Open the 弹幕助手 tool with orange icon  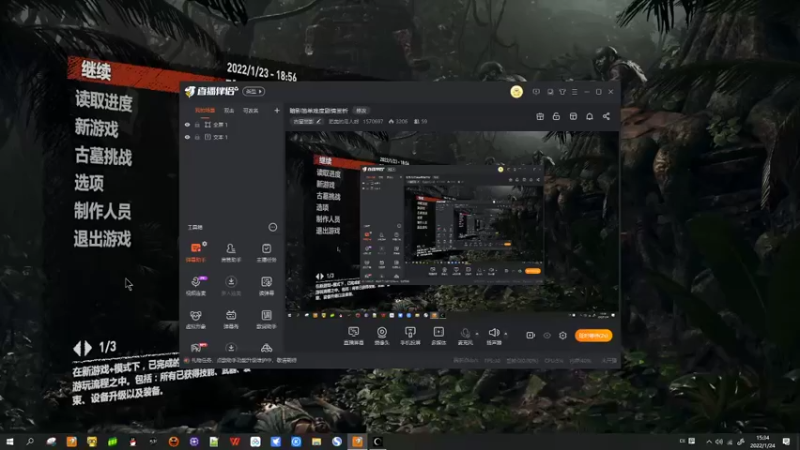tap(195, 252)
